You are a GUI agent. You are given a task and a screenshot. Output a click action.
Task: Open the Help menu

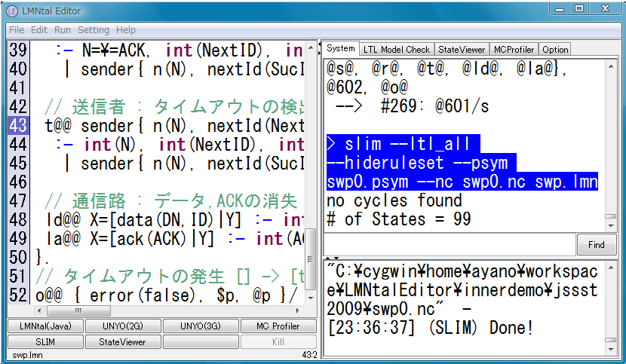click(x=126, y=29)
